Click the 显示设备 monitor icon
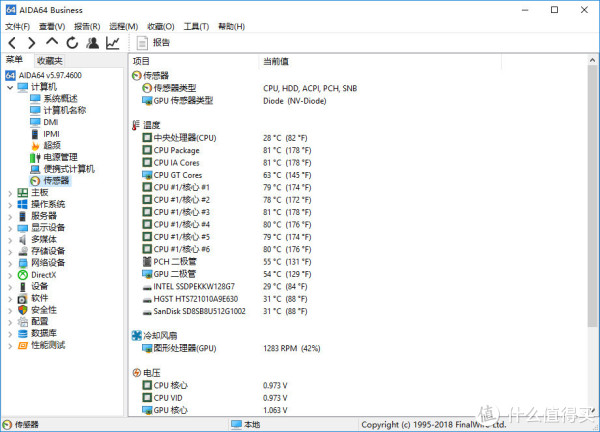 [x=23, y=228]
